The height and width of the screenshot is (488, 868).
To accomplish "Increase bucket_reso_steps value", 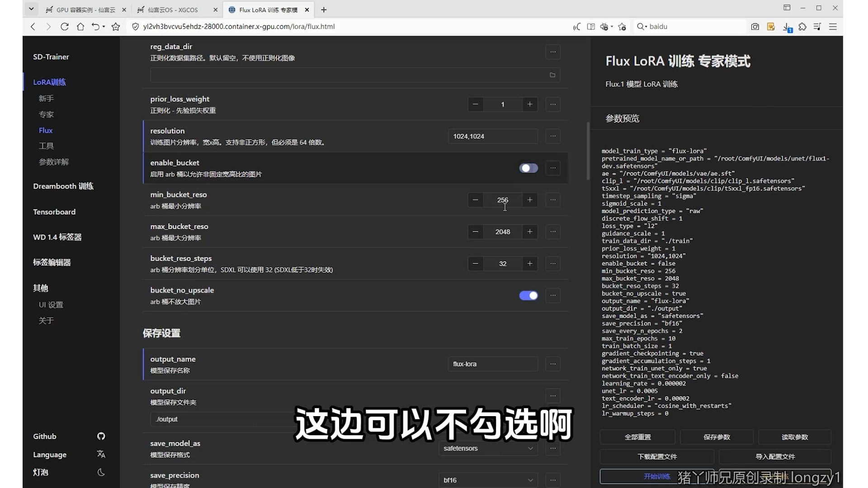I will click(x=530, y=263).
